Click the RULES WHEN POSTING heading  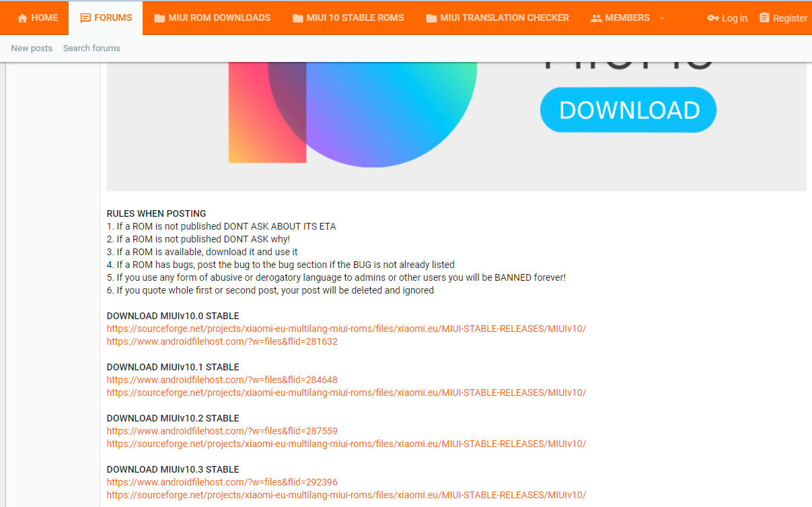tap(157, 213)
